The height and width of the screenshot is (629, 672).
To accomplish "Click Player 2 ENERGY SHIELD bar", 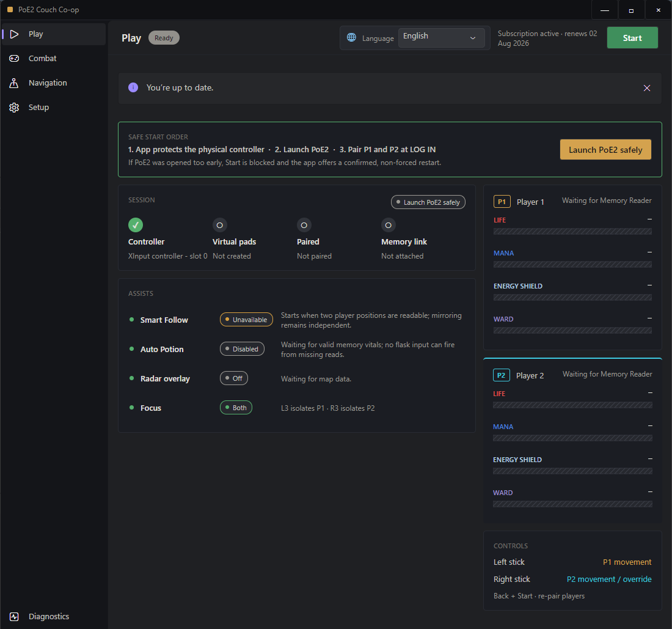I will pos(572,471).
